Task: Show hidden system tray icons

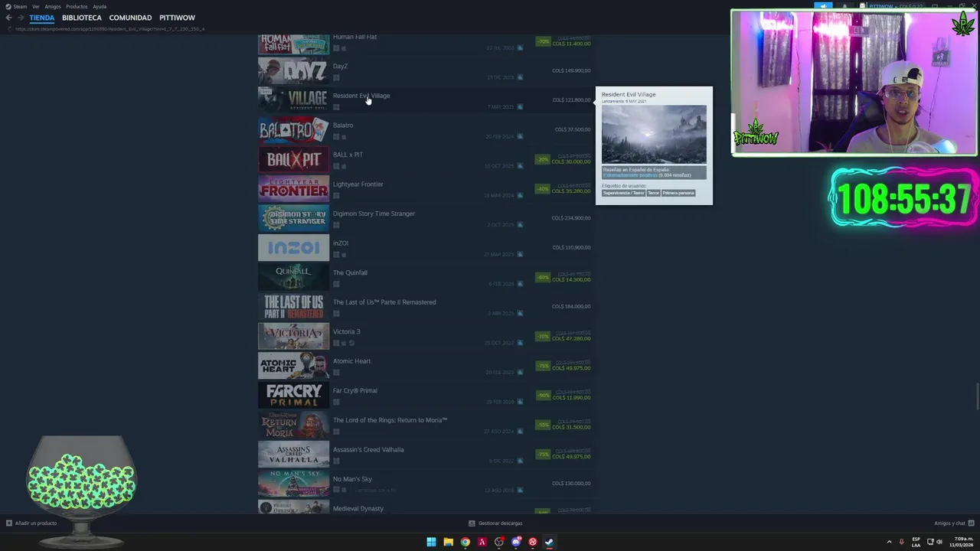Action: [889, 542]
